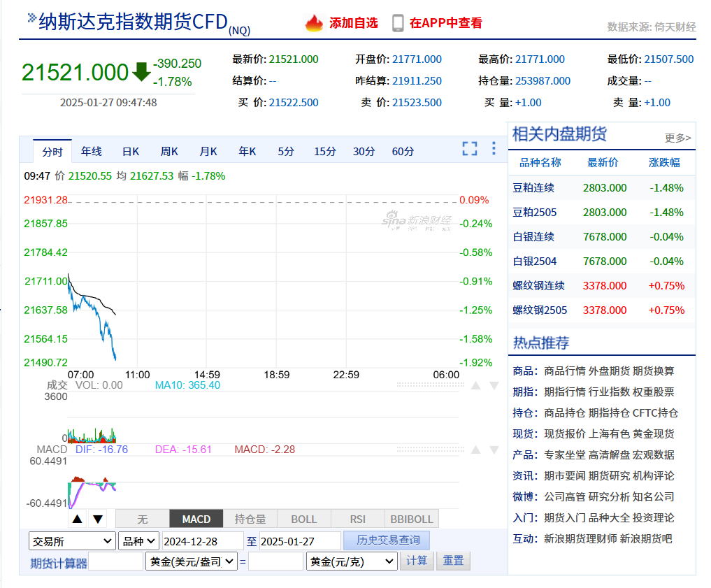Open the 交易所 dropdown
The image size is (711, 588).
click(72, 541)
